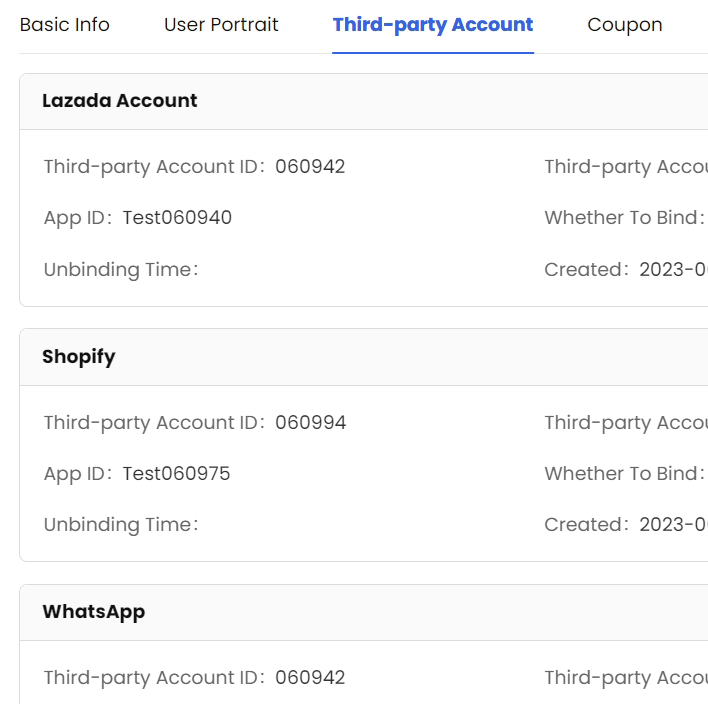Click Lazada's Third-party Account ID value 060942
This screenshot has height=704, width=708.
pos(310,167)
